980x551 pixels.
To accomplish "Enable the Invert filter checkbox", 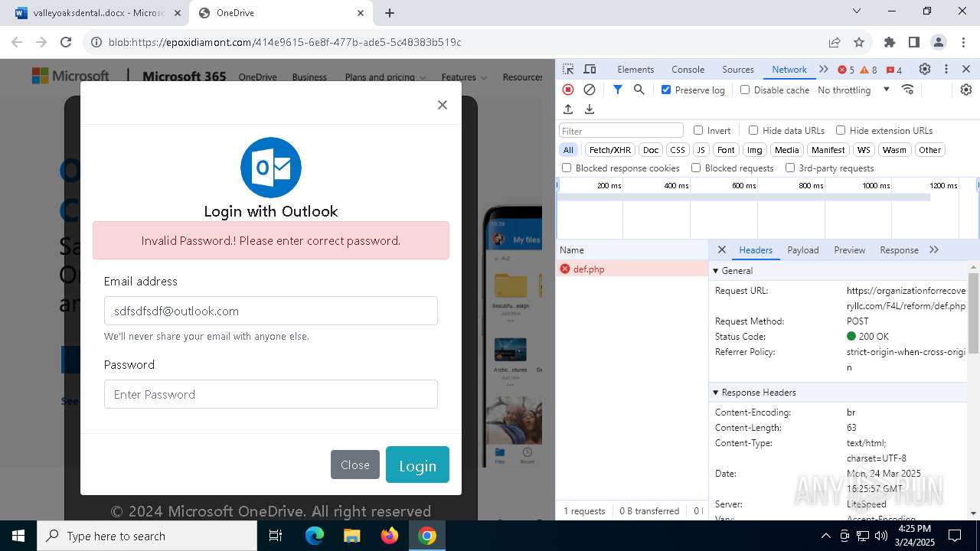I will coord(698,130).
